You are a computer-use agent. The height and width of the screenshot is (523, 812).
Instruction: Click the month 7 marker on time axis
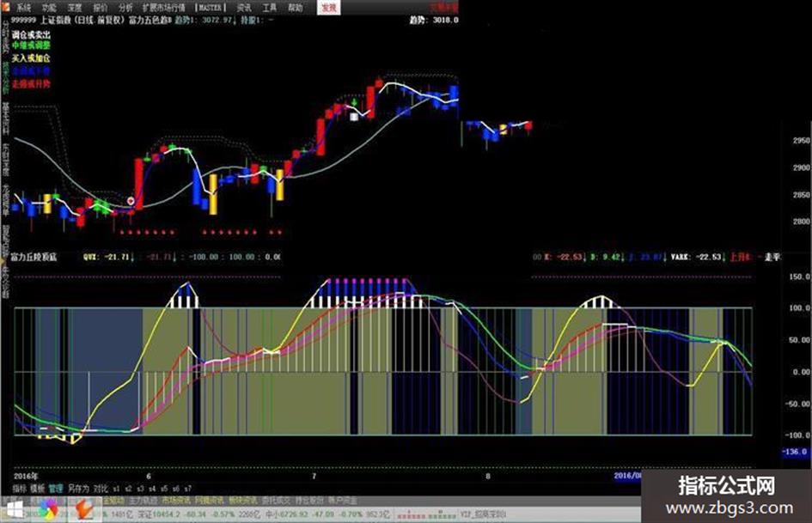point(314,476)
